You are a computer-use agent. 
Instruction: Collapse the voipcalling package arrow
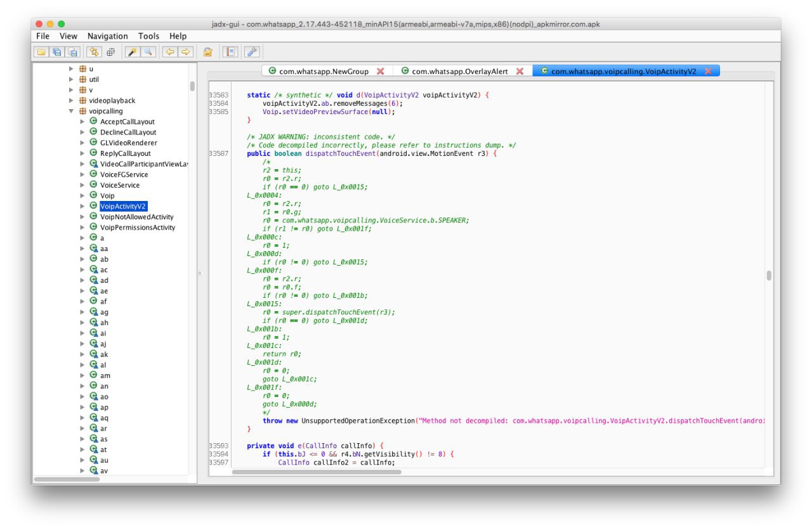71,111
